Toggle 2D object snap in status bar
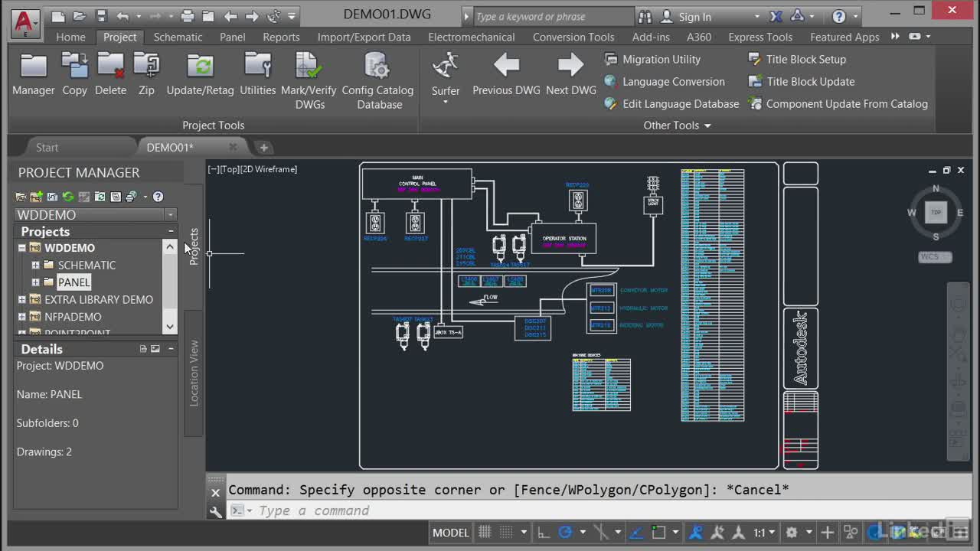Screen dimensions: 980x551 tap(658, 532)
